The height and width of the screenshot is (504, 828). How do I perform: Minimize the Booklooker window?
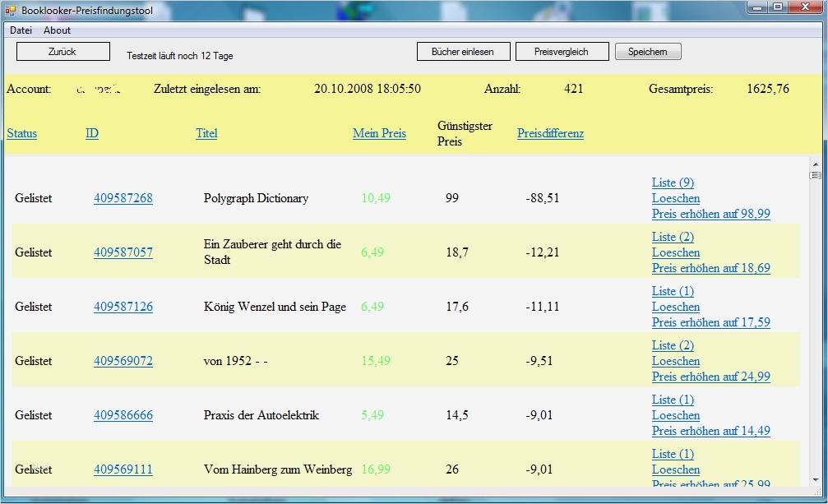coord(758,7)
